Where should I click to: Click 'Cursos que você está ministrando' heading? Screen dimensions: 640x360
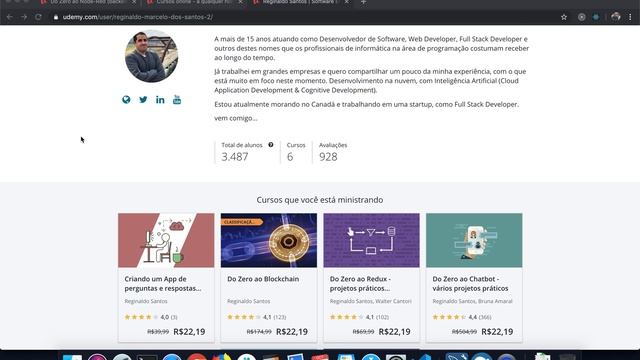click(320, 200)
